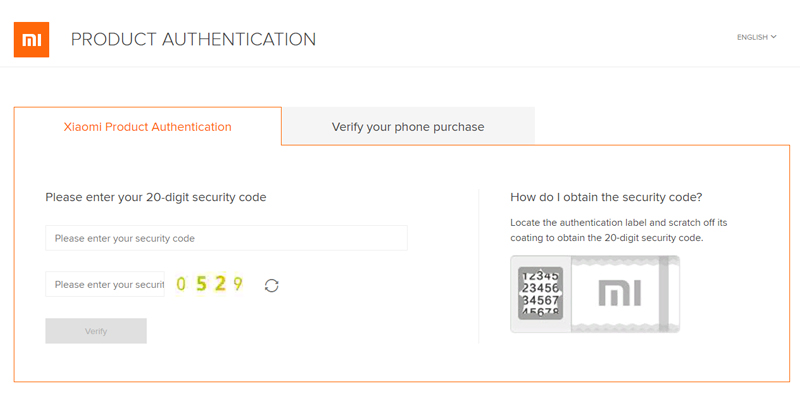This screenshot has width=800, height=400.
Task: Click the authentication label illustration
Action: click(595, 294)
